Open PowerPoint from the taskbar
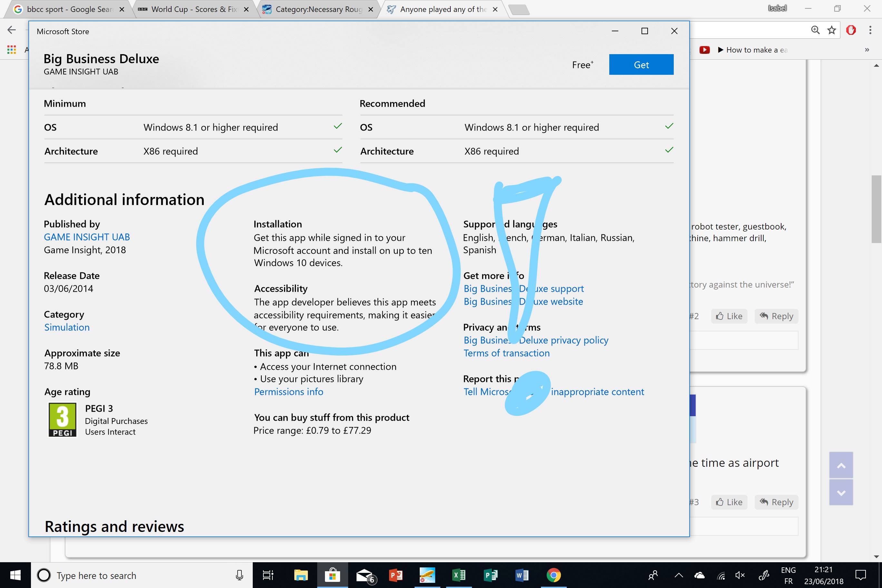 [396, 575]
